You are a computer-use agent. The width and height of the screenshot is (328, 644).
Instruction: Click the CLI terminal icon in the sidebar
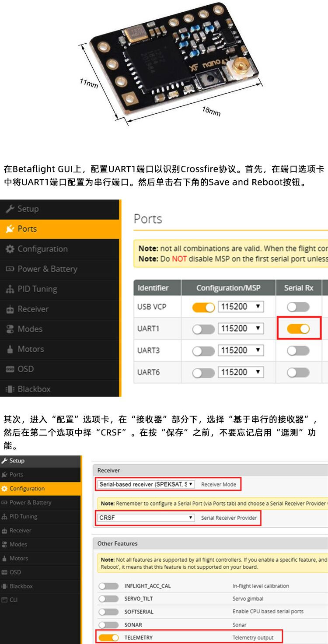(4, 600)
